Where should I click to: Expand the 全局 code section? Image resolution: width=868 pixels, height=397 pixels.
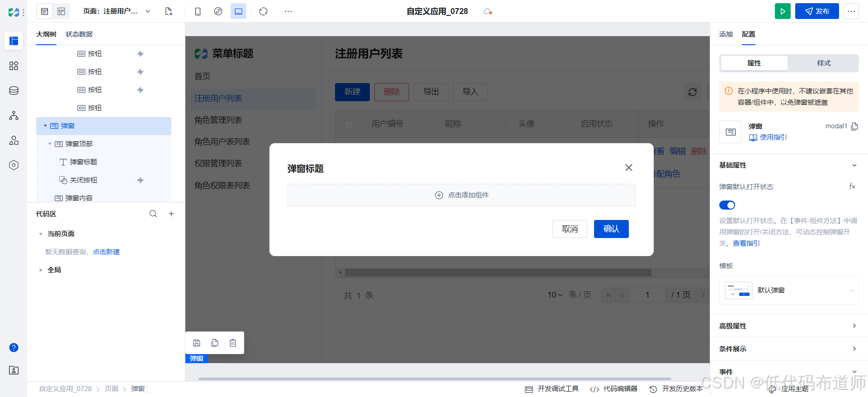[41, 270]
